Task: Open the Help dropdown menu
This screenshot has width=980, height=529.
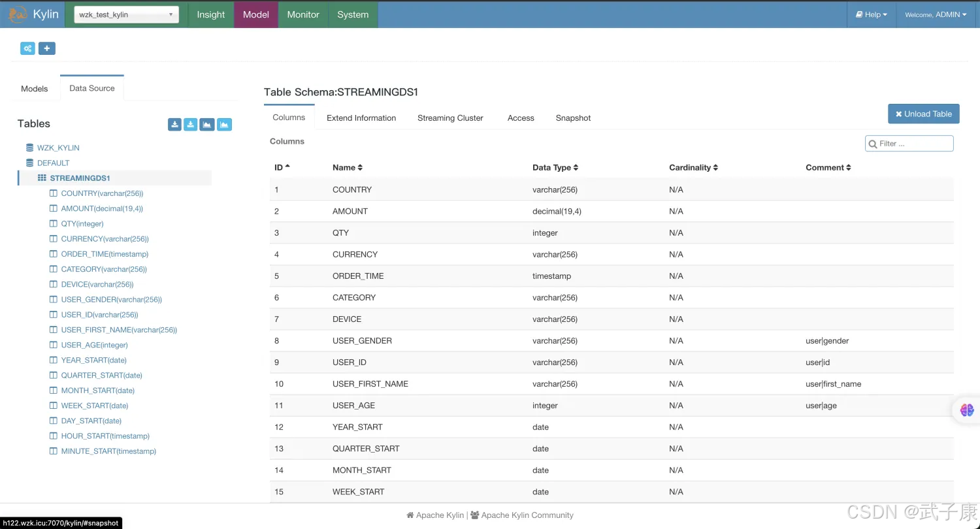Action: [872, 14]
